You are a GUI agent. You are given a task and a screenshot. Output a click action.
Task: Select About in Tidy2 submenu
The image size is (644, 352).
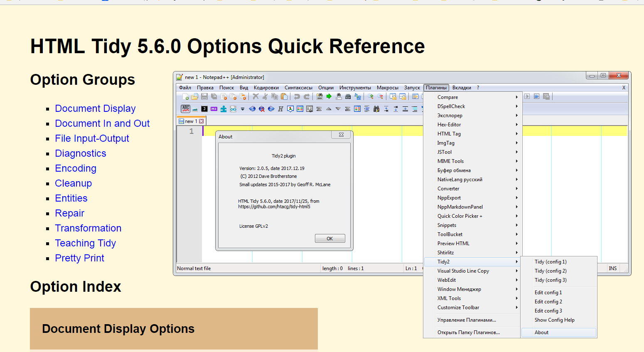559,332
